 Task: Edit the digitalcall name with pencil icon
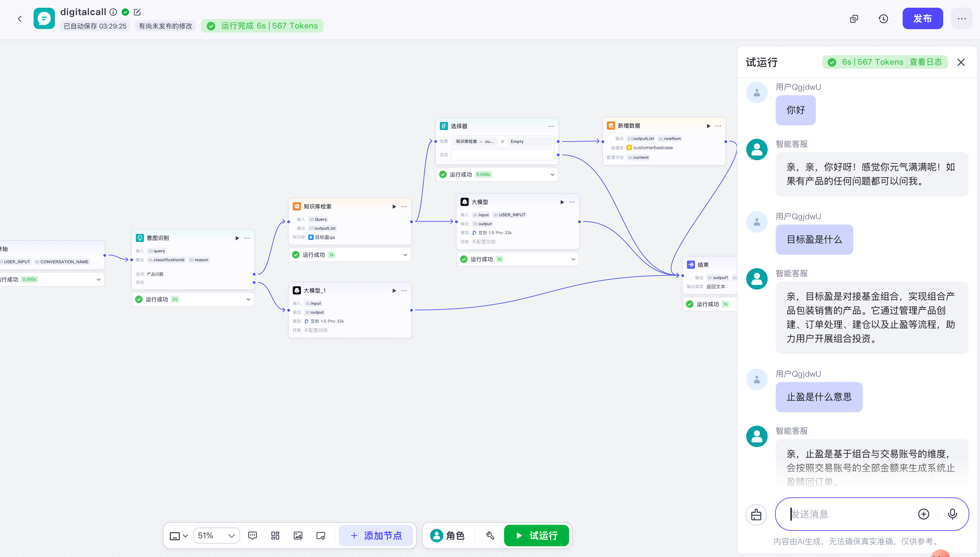(x=137, y=12)
